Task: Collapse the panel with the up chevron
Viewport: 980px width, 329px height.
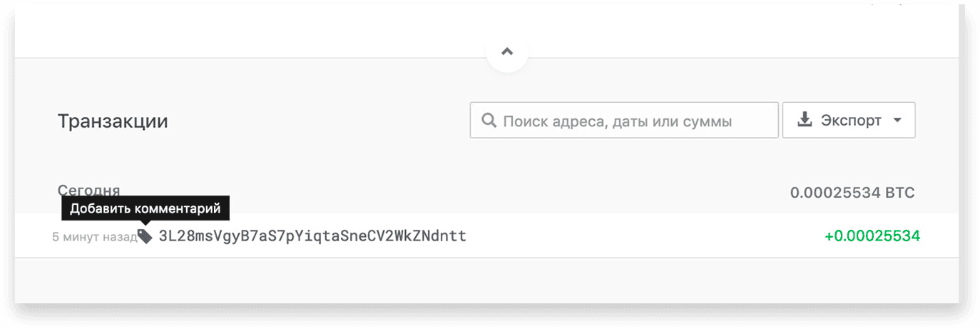Action: (x=507, y=51)
